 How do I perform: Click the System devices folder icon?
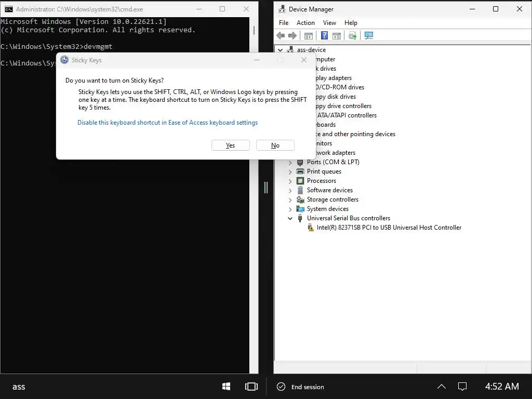300,209
